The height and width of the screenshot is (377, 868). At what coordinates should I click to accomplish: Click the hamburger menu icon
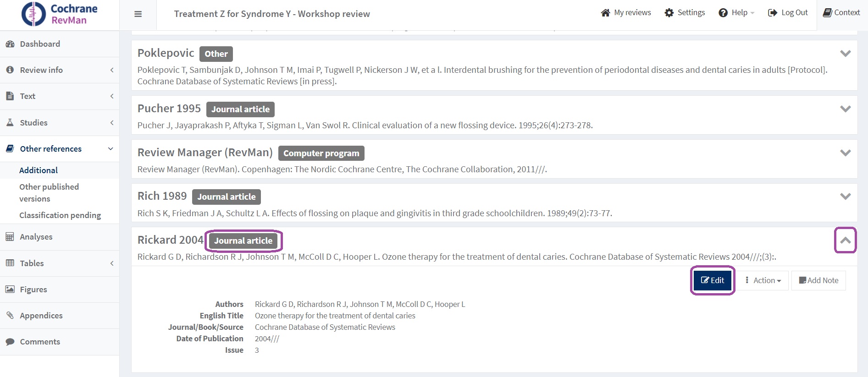138,14
